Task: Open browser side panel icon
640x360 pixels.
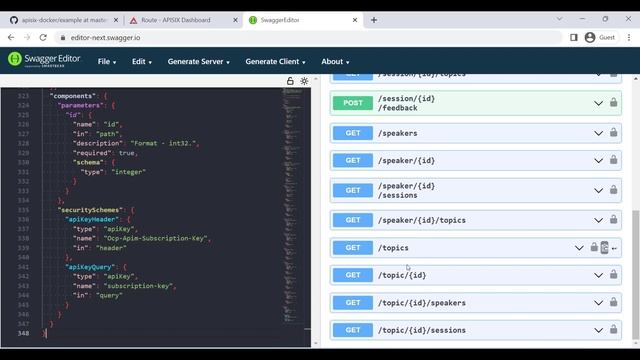Action: pyautogui.click(x=573, y=38)
